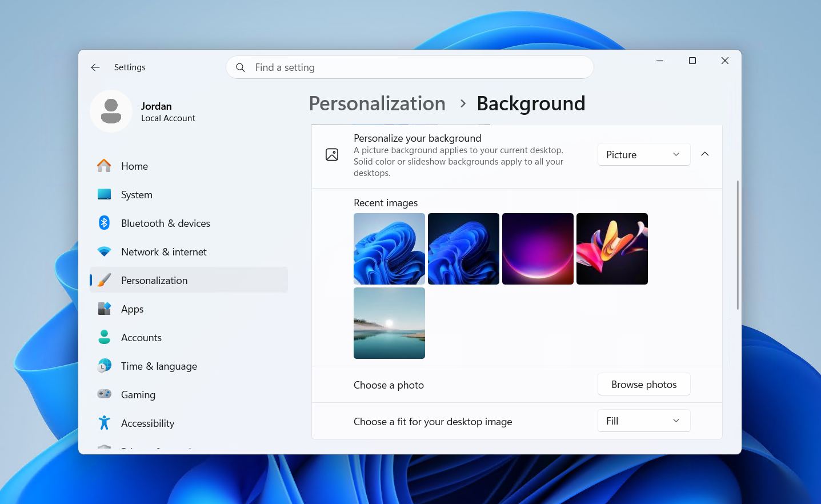Select Time & language label

[159, 366]
